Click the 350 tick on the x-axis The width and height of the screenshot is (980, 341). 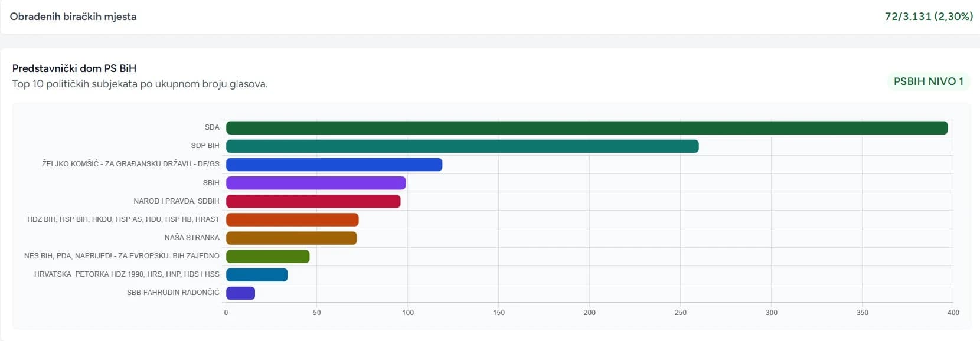point(863,313)
